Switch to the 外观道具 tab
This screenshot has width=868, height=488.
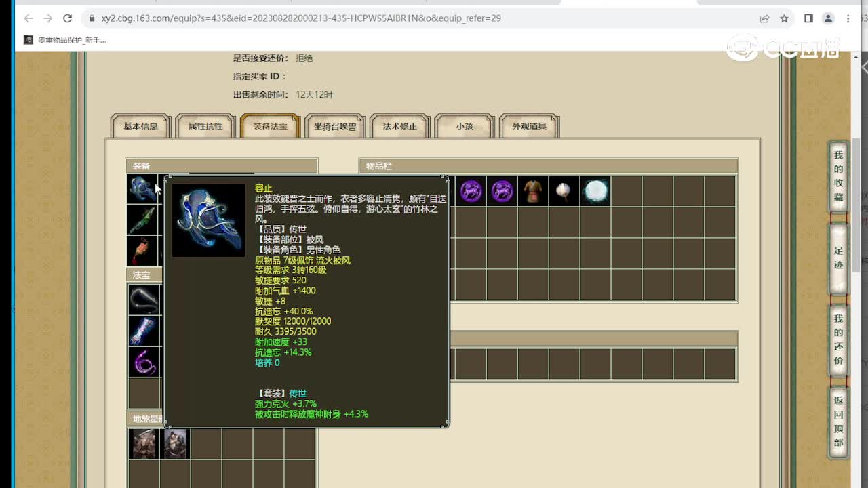coord(529,126)
